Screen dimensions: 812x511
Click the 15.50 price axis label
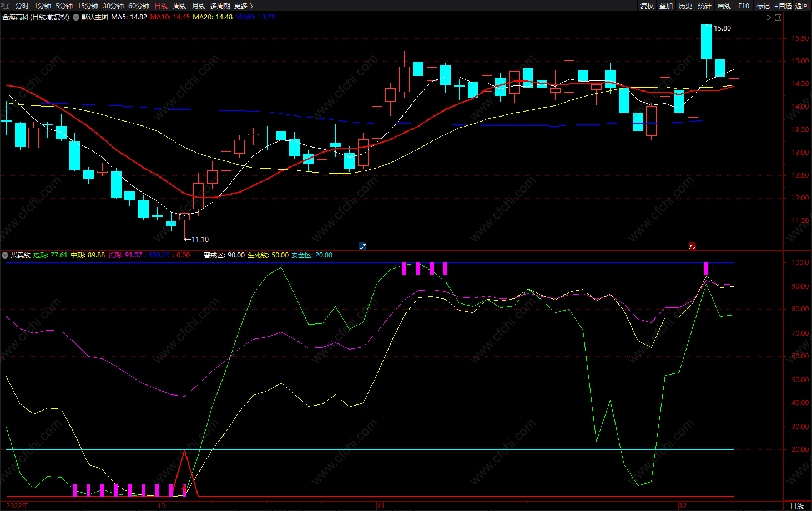800,38
